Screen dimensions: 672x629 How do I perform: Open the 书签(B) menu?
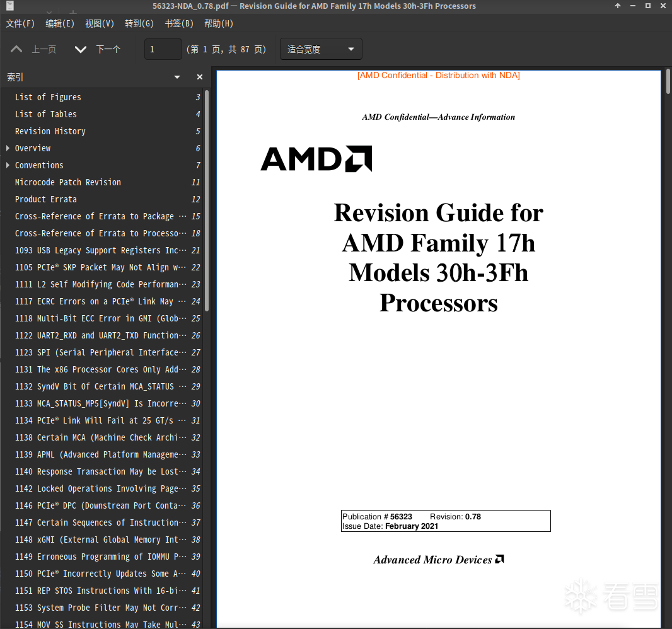coord(179,23)
